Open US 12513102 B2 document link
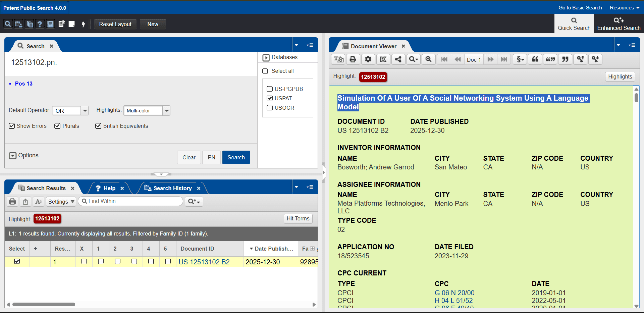 coord(204,262)
